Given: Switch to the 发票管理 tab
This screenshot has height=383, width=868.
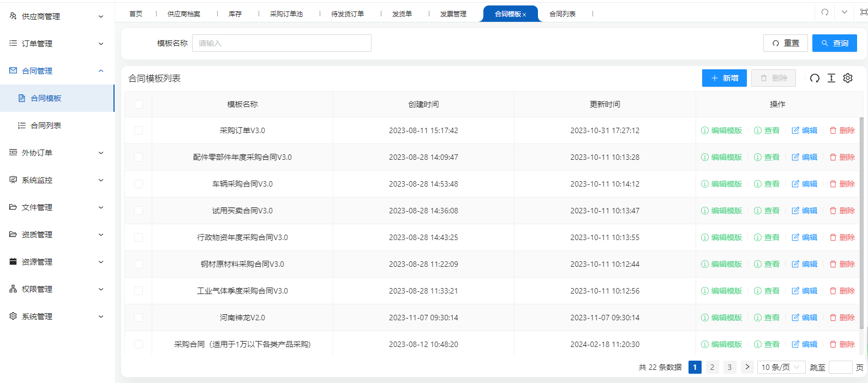Looking at the screenshot, I should pos(453,14).
